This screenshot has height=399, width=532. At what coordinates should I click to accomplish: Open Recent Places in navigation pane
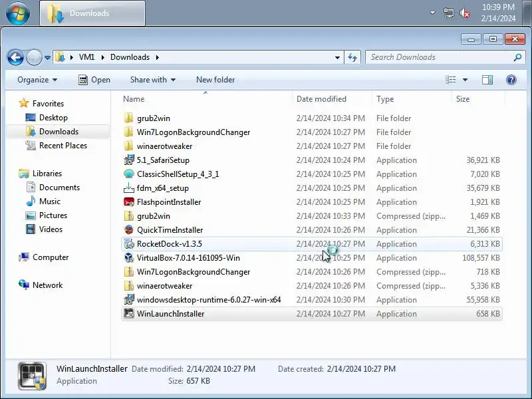pyautogui.click(x=63, y=145)
